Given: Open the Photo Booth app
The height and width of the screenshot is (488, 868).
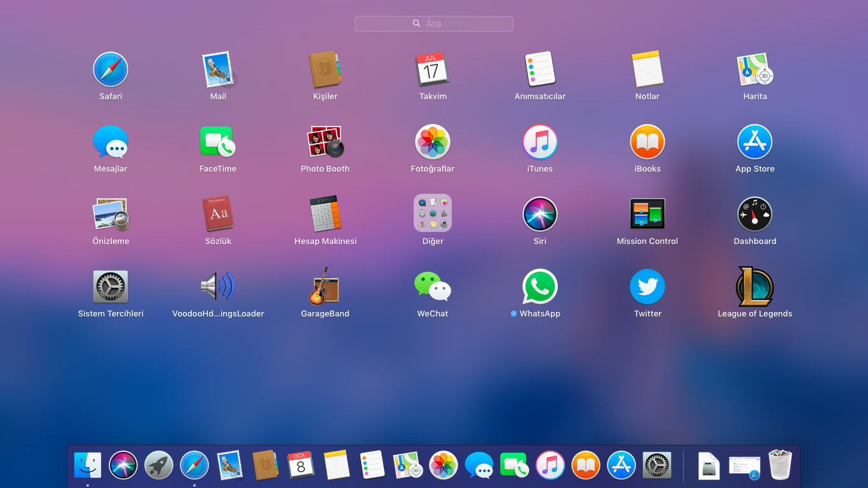Looking at the screenshot, I should tap(325, 142).
